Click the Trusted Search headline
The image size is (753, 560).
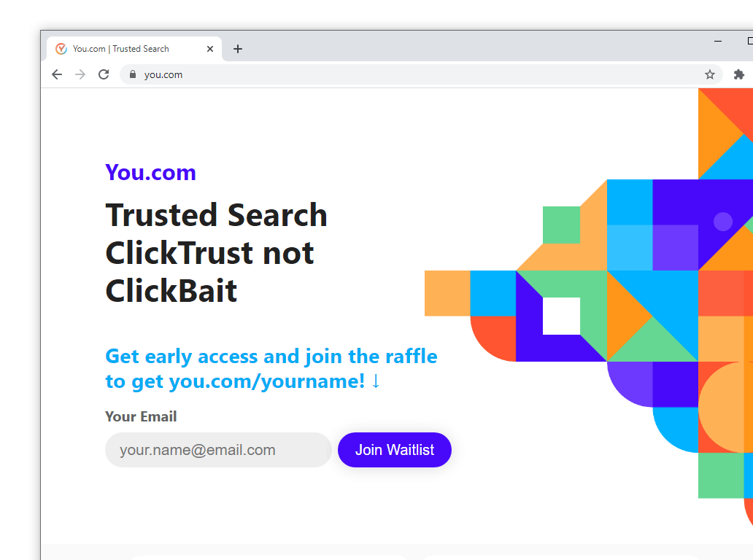click(x=216, y=215)
